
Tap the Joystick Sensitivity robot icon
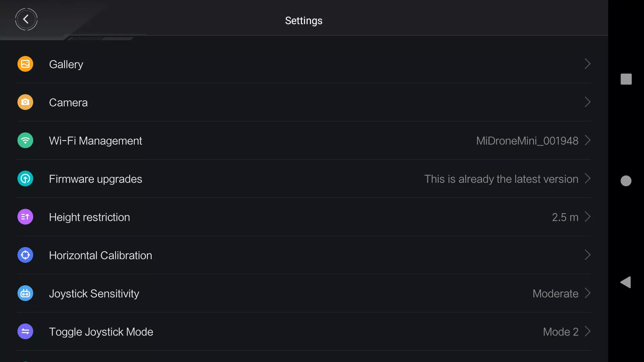coord(25,293)
